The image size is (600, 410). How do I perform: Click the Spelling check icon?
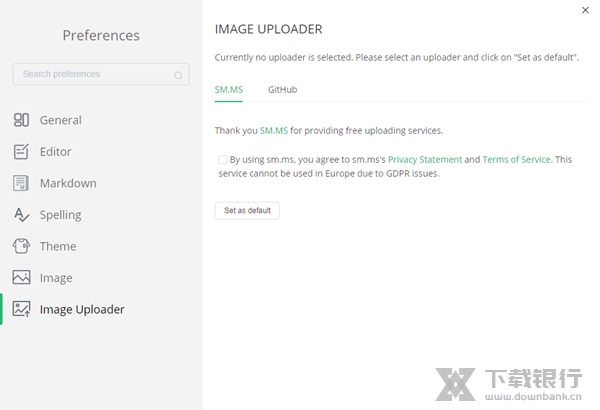point(21,215)
